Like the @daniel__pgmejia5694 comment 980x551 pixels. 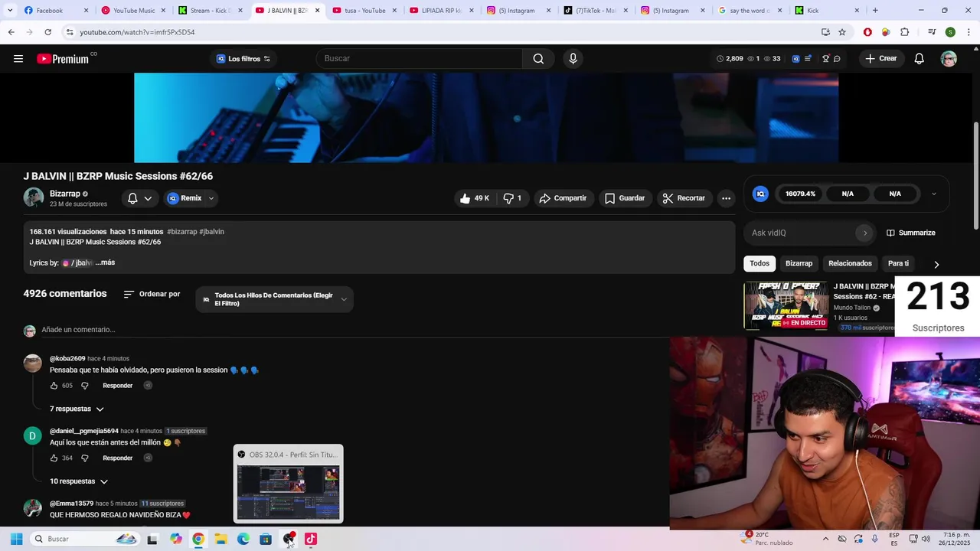point(54,458)
